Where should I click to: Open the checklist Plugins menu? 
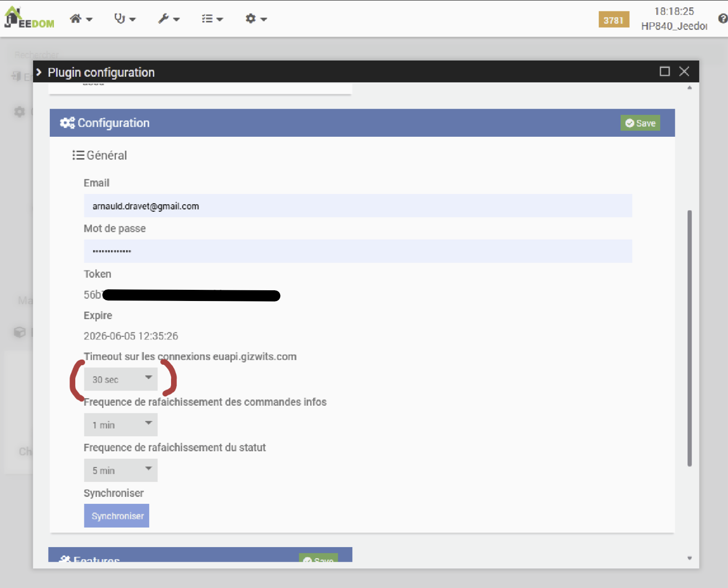coord(212,19)
